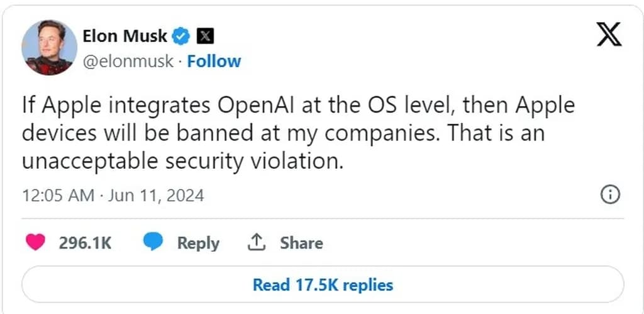
Task: Open the @elonmusk handle link
Action: 128,62
